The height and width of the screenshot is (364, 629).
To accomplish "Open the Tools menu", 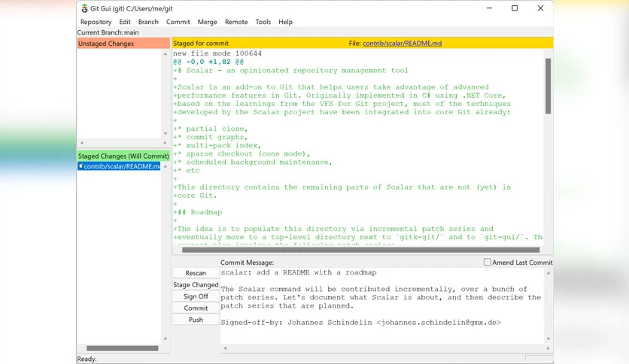I will click(263, 22).
